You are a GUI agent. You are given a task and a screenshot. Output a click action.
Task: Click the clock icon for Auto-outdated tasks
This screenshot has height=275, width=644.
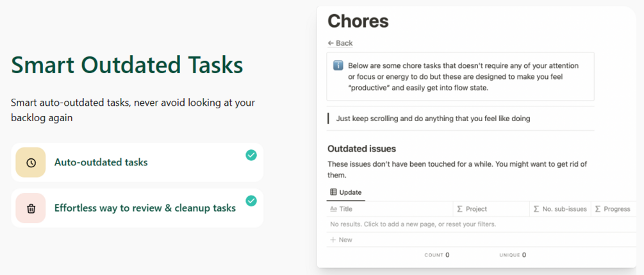click(x=31, y=163)
